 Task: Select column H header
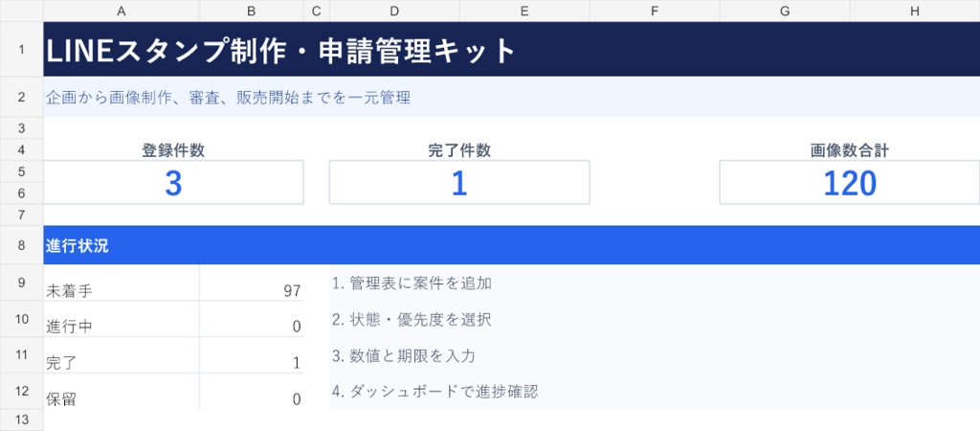click(915, 11)
